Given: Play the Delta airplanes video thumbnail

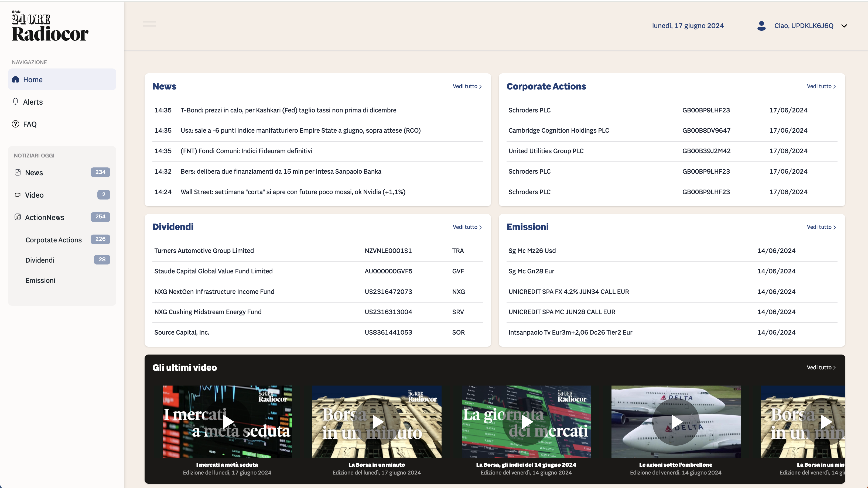Looking at the screenshot, I should tap(676, 422).
